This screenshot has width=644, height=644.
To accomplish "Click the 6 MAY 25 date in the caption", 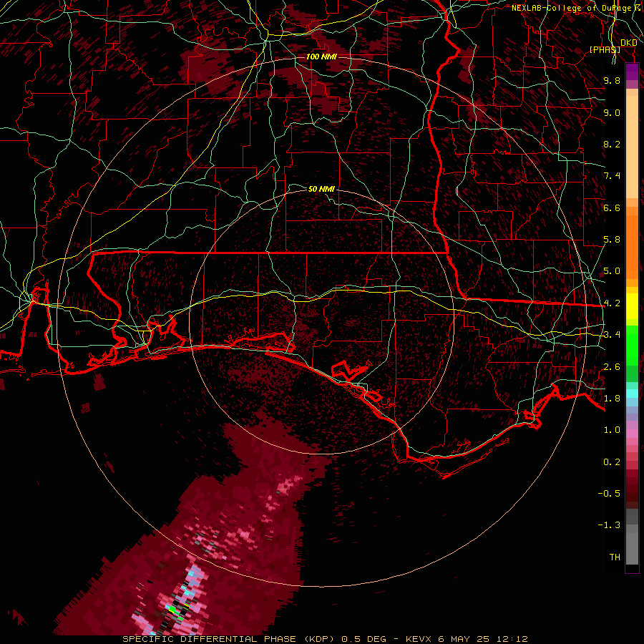I will 463,639.
